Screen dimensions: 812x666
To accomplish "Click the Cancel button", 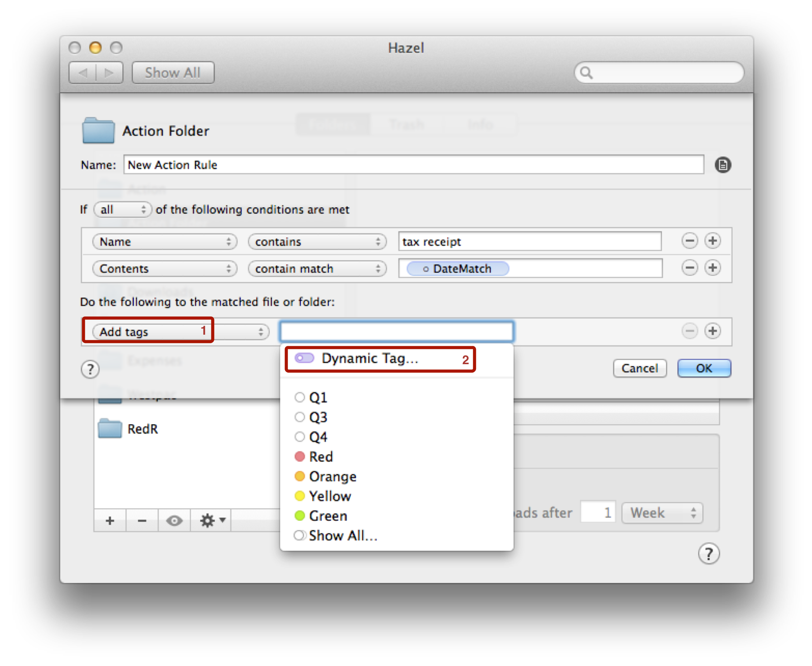I will [x=640, y=368].
